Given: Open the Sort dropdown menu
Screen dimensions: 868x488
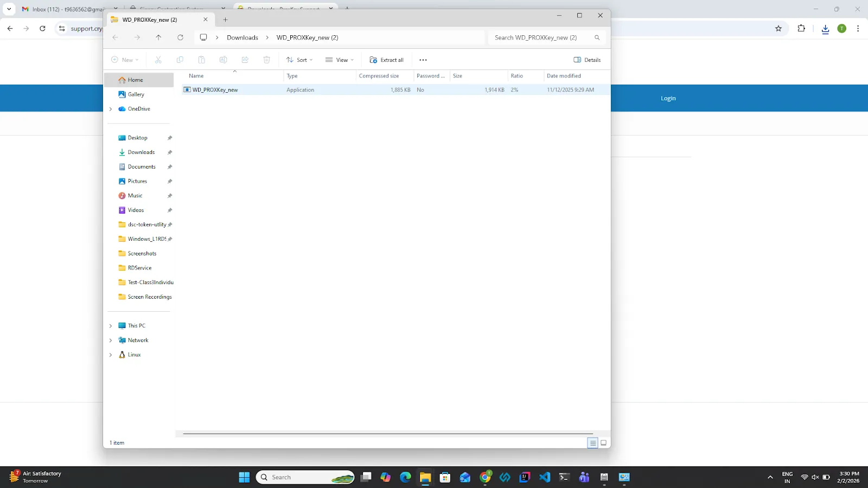Looking at the screenshot, I should [299, 60].
